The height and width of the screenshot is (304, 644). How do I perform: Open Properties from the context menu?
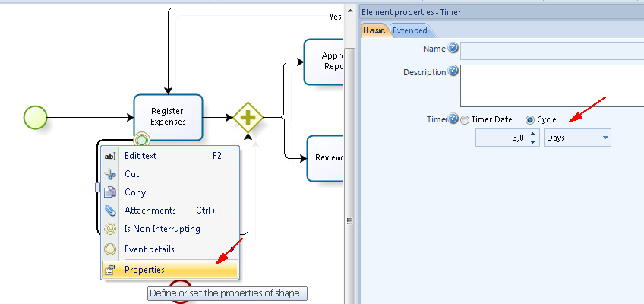[x=170, y=270]
